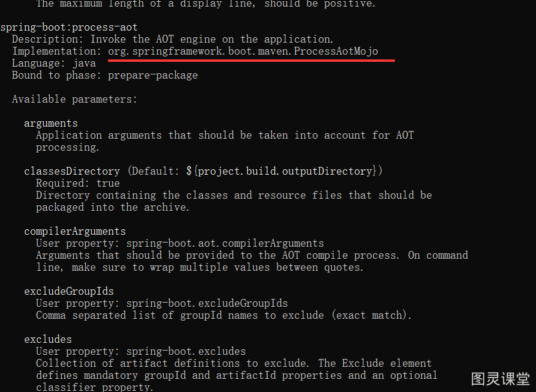The height and width of the screenshot is (392, 536).
Task: Click the 'excludeGroupIds' parameter name
Action: (68, 291)
